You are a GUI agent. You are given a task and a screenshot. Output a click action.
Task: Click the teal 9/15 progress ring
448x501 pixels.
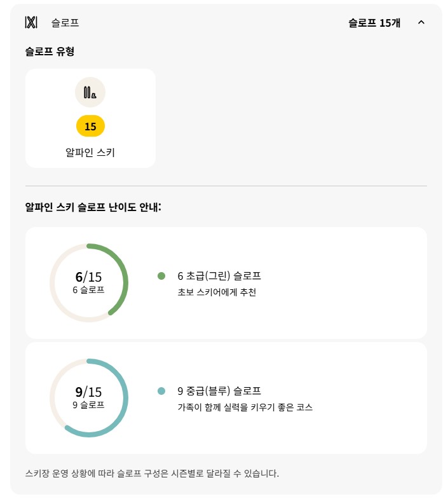89,398
